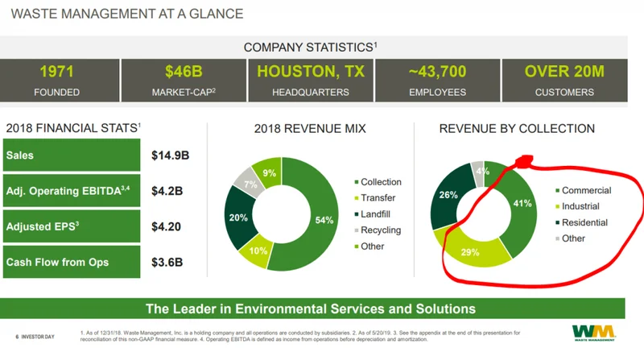Click the 1971 Founded statistic box
The width and height of the screenshot is (644, 348).
pyautogui.click(x=56, y=80)
